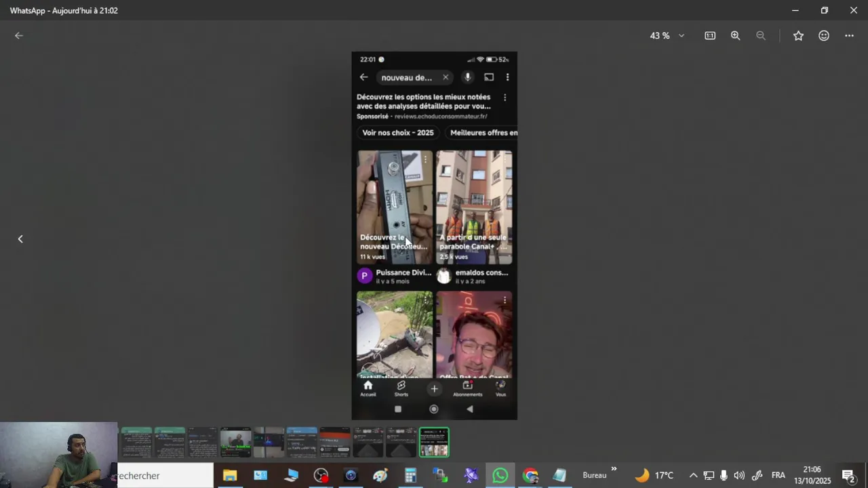Tap the back arrow in phone search bar
The width and height of the screenshot is (868, 488).
click(x=363, y=77)
